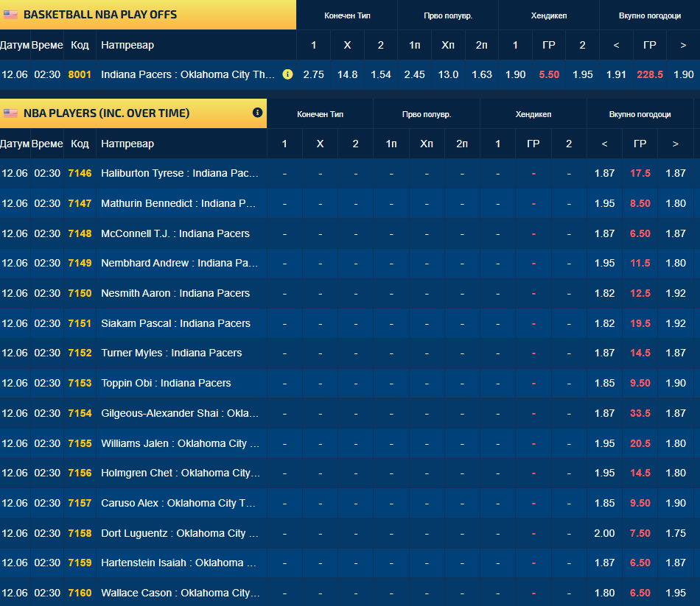Pick under 6.50 odds for Wallace Cason

(604, 593)
